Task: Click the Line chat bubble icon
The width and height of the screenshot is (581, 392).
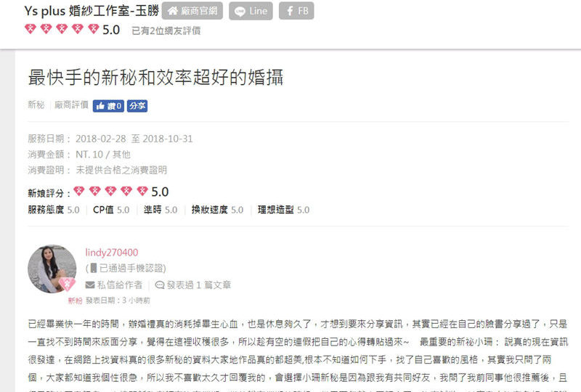Action: click(x=240, y=12)
